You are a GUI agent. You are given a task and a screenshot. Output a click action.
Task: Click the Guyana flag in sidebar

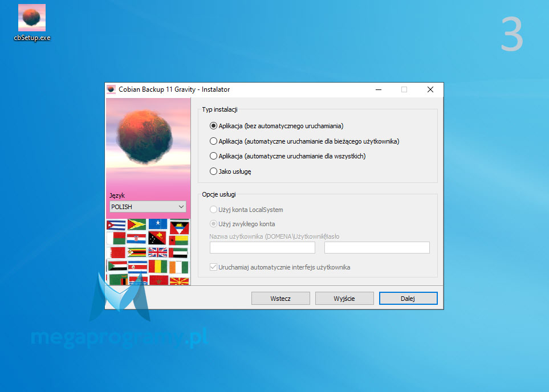pos(137,224)
